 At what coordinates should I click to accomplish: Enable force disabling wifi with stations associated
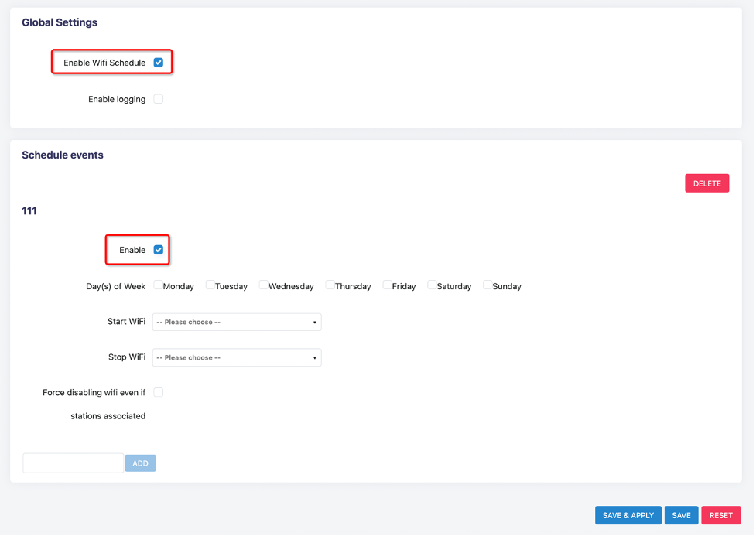pos(158,392)
